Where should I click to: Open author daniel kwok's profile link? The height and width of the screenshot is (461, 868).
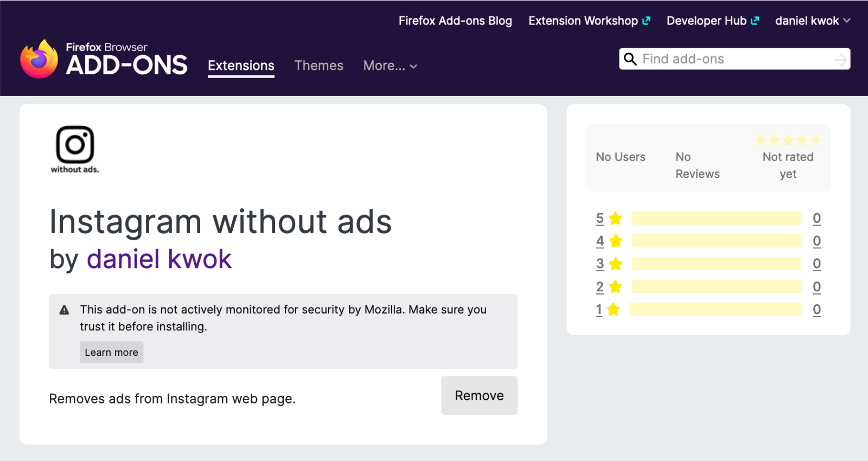tap(159, 259)
